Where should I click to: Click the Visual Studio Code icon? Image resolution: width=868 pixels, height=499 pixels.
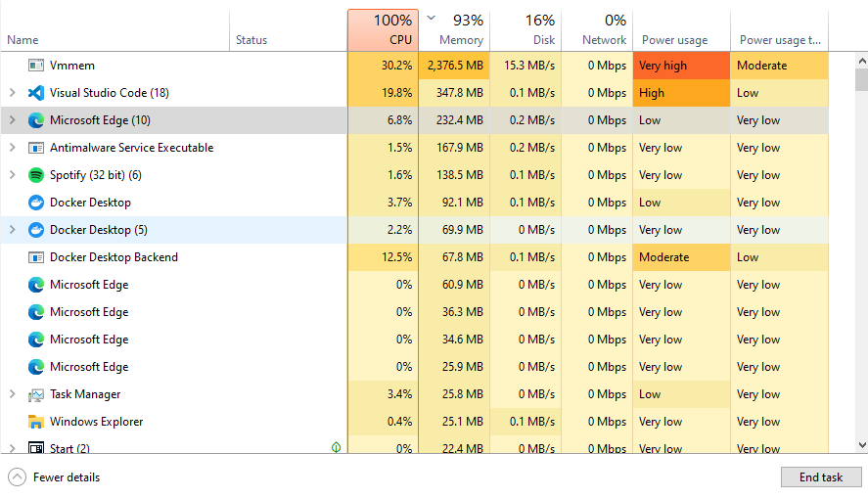click(x=36, y=93)
